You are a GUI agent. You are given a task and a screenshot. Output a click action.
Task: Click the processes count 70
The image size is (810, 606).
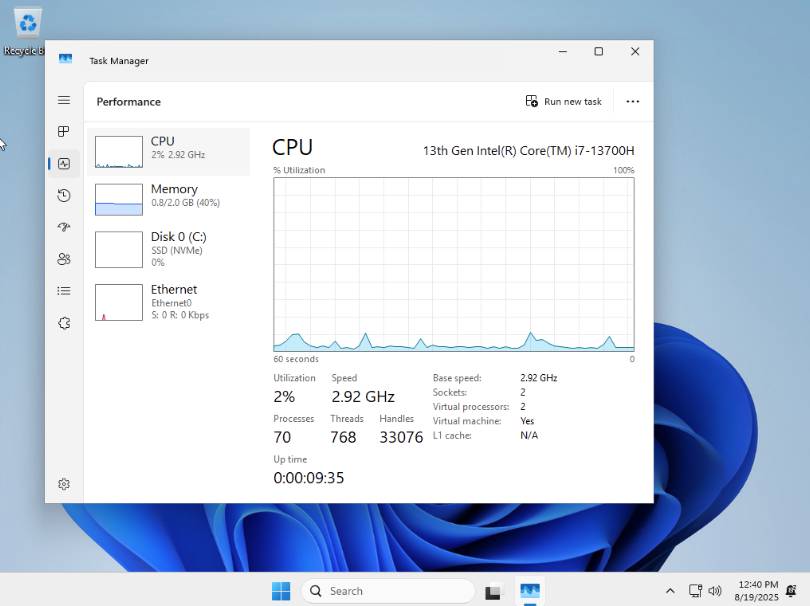pos(282,437)
